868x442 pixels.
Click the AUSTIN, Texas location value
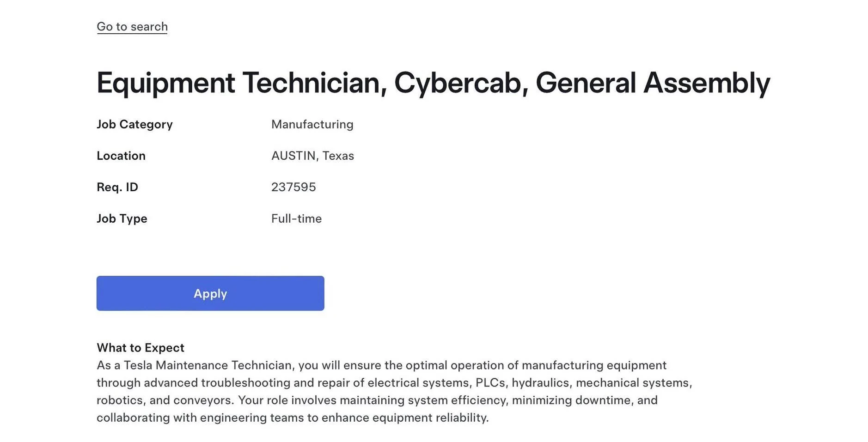click(312, 156)
